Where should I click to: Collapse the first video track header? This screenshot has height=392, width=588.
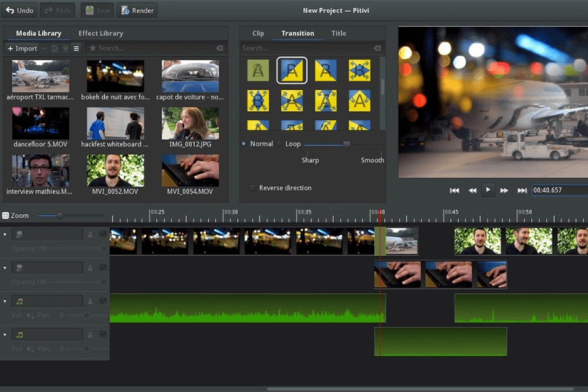(5, 234)
